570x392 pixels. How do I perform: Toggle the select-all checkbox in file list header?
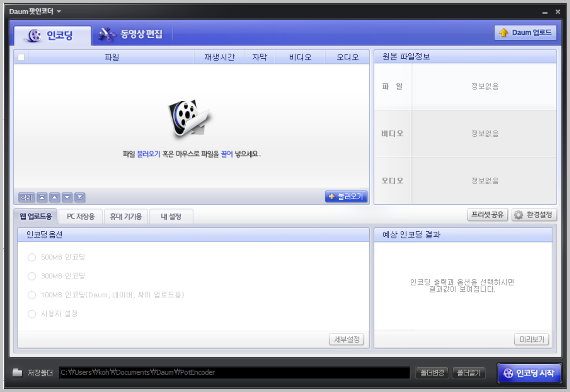pyautogui.click(x=21, y=57)
